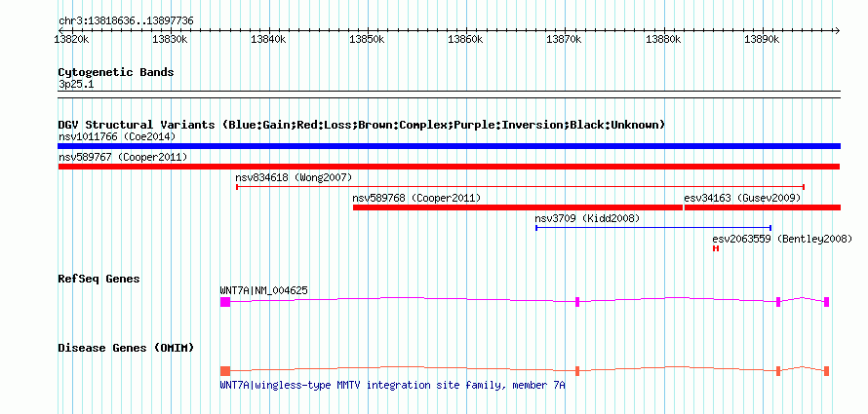Click the red esv34163 (Gusev2009) bar

click(763, 207)
